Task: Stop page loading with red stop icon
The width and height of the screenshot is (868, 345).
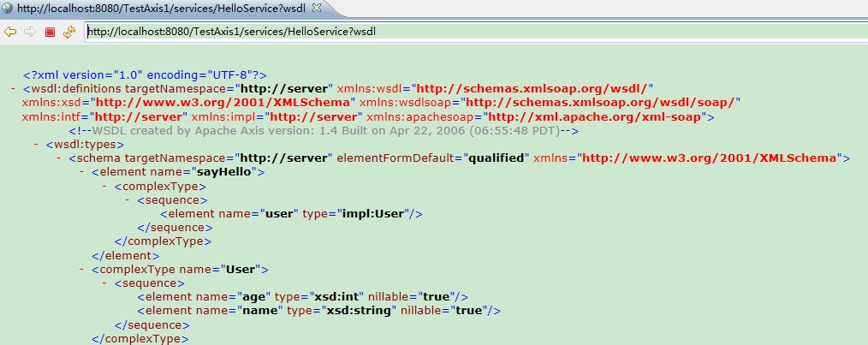Action: pos(50,33)
